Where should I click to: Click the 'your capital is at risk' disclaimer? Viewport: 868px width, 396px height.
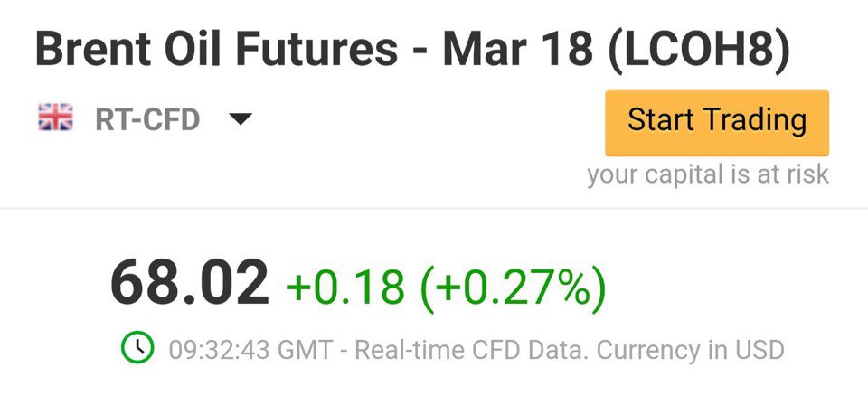point(708,174)
